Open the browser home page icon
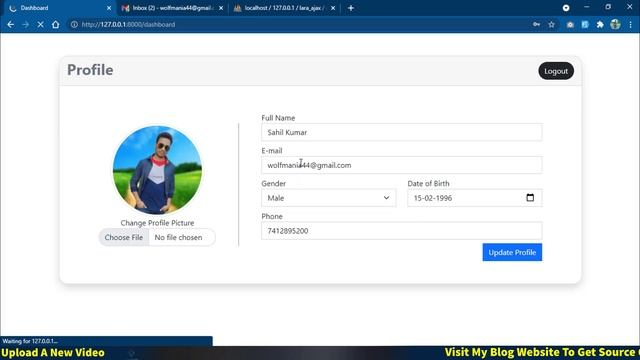Viewport: 640px width, 360px height. point(56,24)
